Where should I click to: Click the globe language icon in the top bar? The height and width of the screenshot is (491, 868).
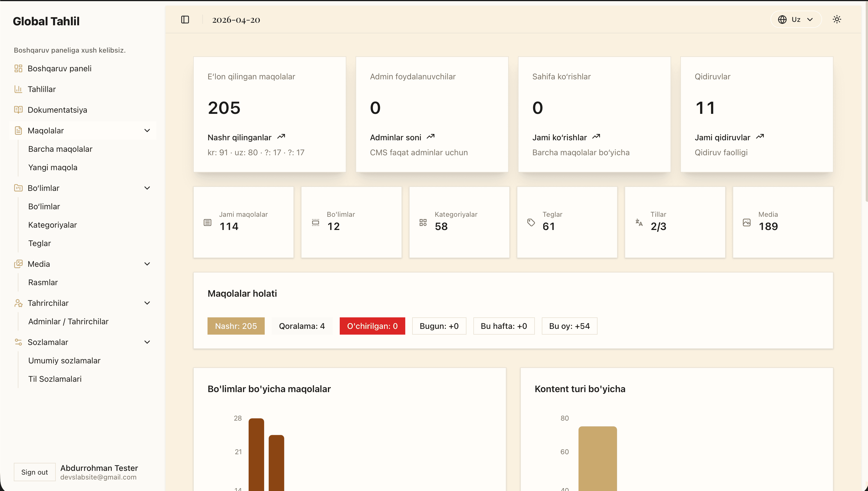(x=783, y=19)
